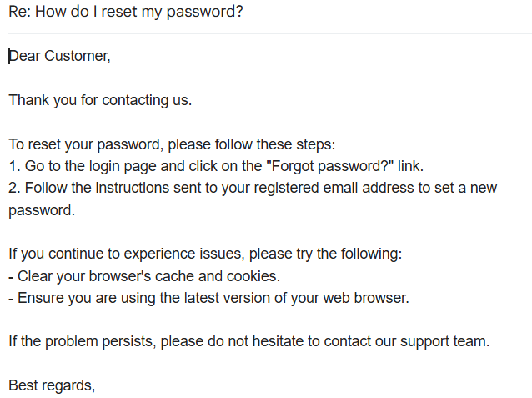Click the horizontal divider under the subject
Screen dimensions: 532x398
click(270, 33)
